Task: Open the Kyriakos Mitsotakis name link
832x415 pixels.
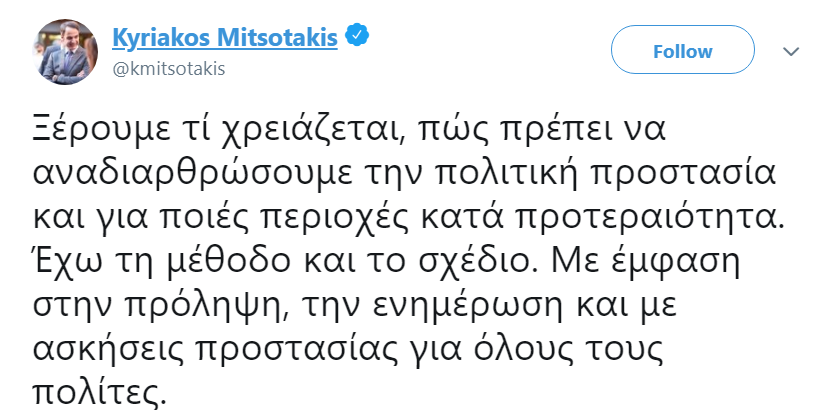Action: click(x=225, y=37)
